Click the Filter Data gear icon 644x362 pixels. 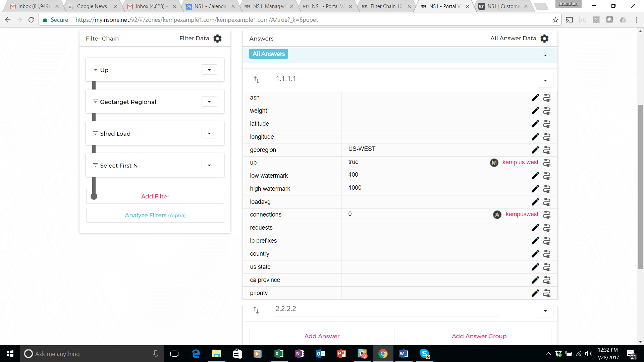(x=217, y=39)
